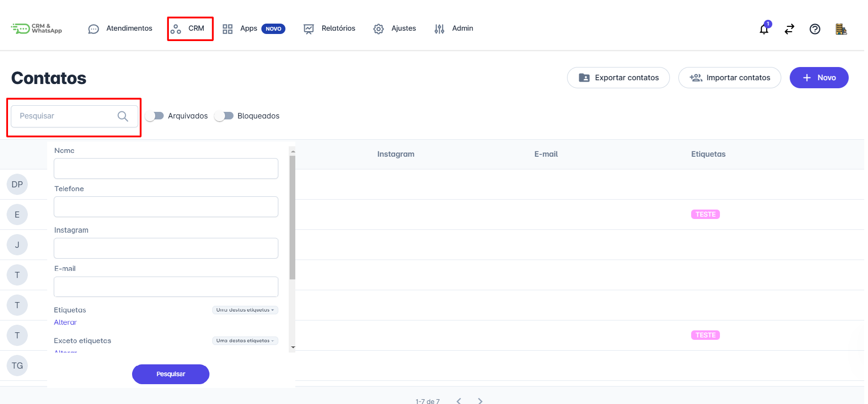The image size is (868, 404).
Task: Expand the Exceto etiquetas condition dropdown
Action: pos(245,341)
